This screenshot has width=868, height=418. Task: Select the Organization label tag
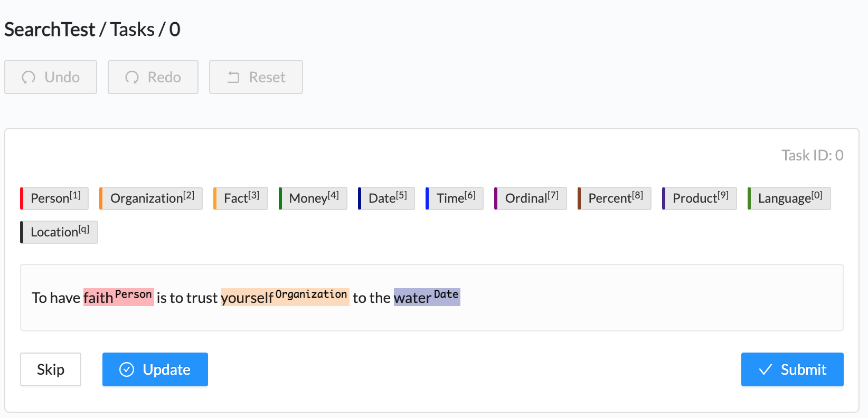[x=152, y=198]
